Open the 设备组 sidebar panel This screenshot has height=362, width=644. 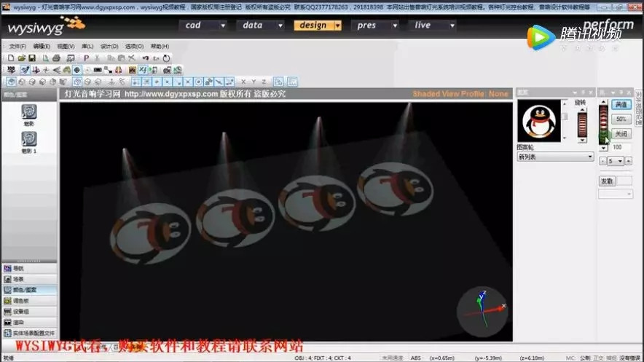click(x=30, y=312)
